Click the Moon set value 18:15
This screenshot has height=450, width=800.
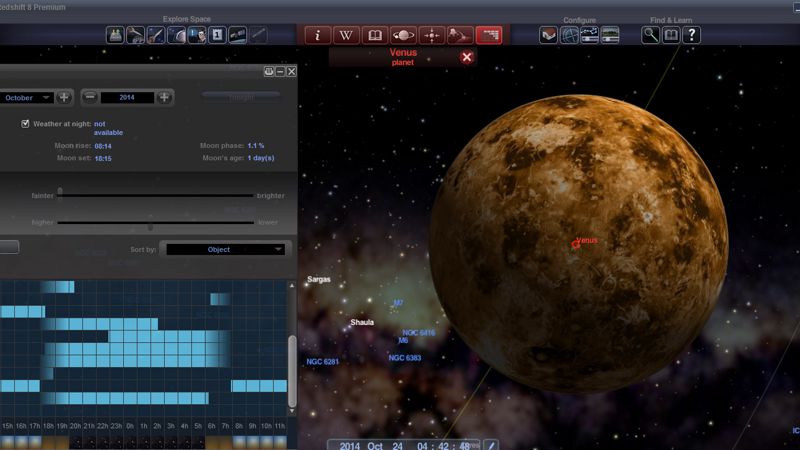tap(103, 158)
